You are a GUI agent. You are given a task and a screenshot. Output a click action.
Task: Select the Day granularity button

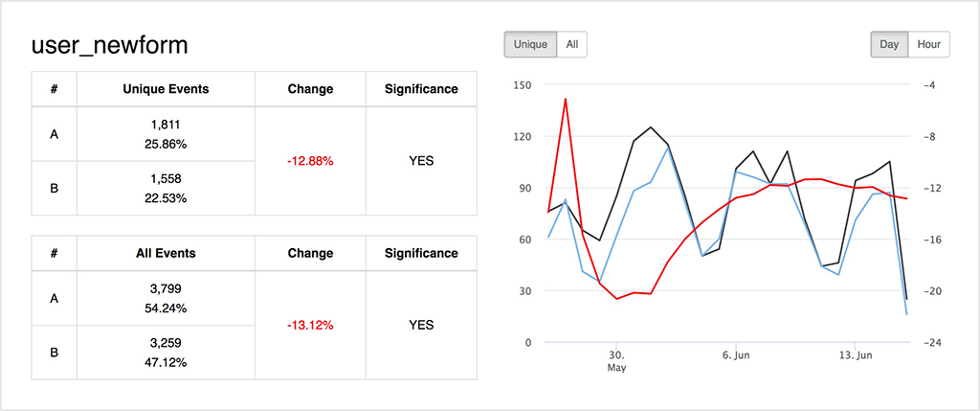889,44
